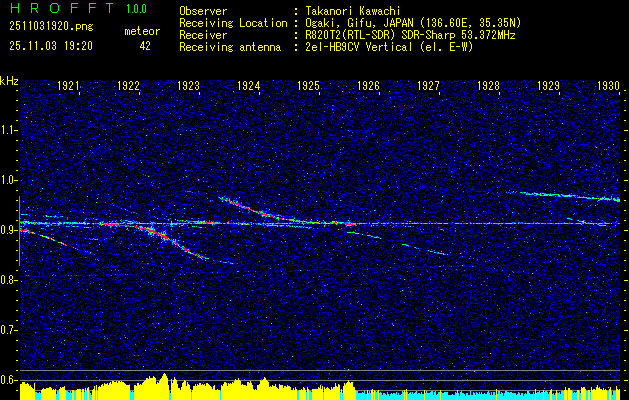The height and width of the screenshot is (400, 629).
Task: Click the 1923 time axis marker
Action: point(189,86)
